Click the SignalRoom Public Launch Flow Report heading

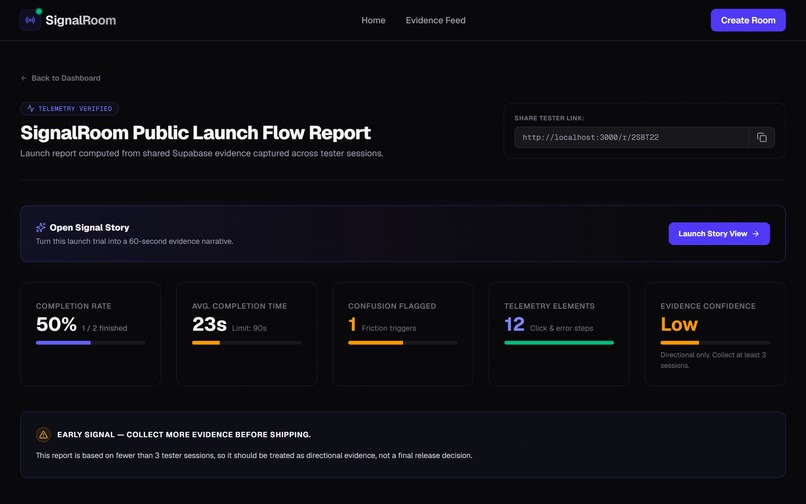(195, 133)
